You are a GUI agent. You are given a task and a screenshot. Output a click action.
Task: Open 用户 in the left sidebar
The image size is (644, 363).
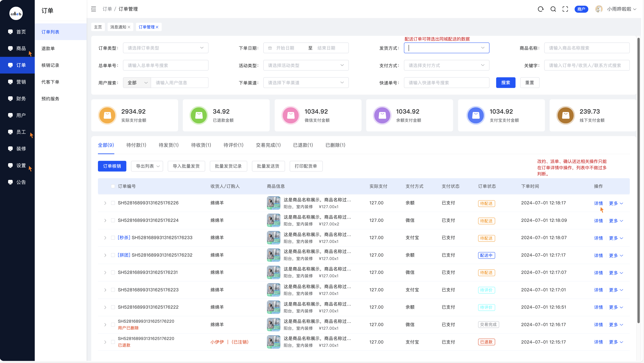(x=17, y=115)
